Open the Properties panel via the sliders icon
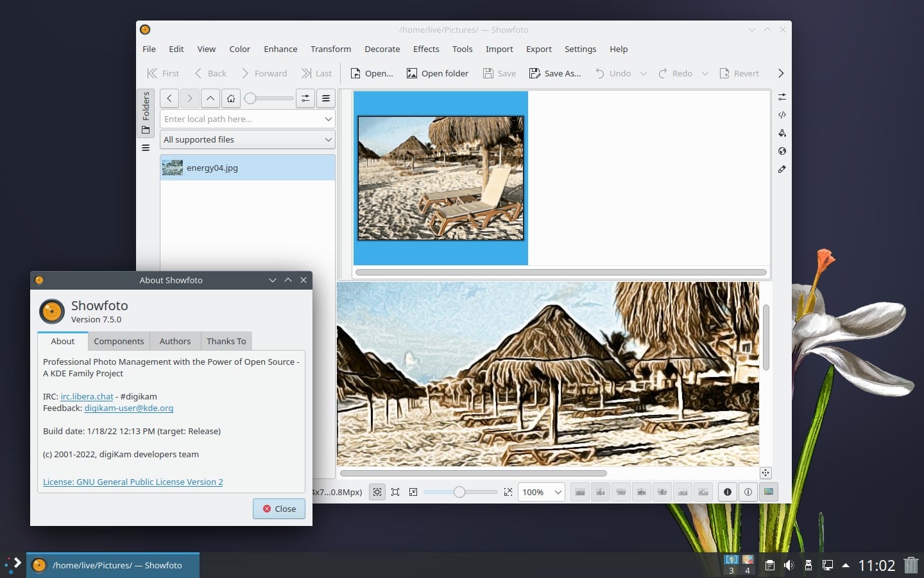This screenshot has height=578, width=924. pos(782,97)
